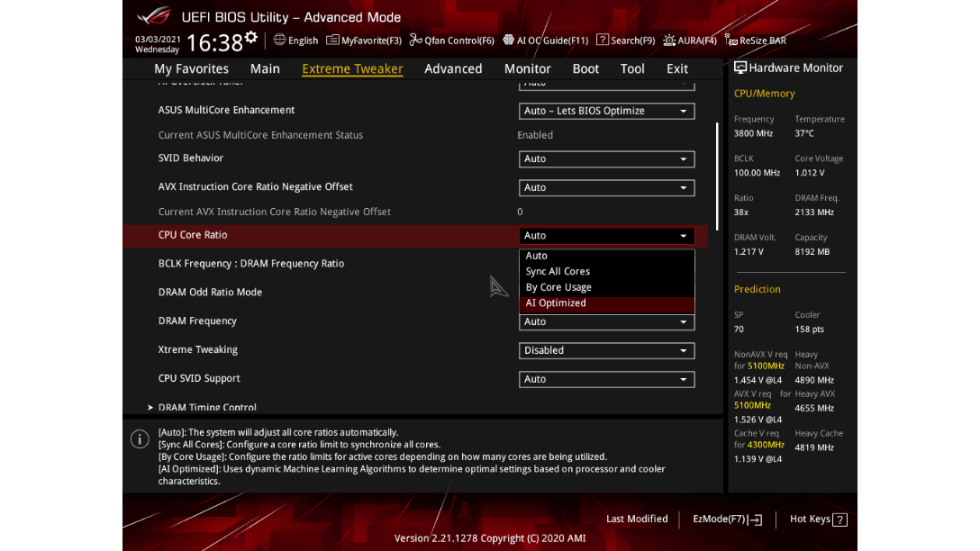Click the EzMode exit arrow icon
Image resolution: width=980 pixels, height=551 pixels.
coord(756,519)
